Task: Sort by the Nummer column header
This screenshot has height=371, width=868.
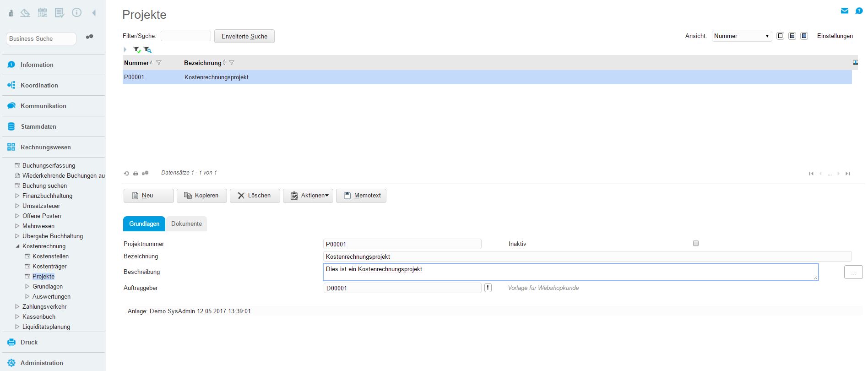Action: point(136,63)
